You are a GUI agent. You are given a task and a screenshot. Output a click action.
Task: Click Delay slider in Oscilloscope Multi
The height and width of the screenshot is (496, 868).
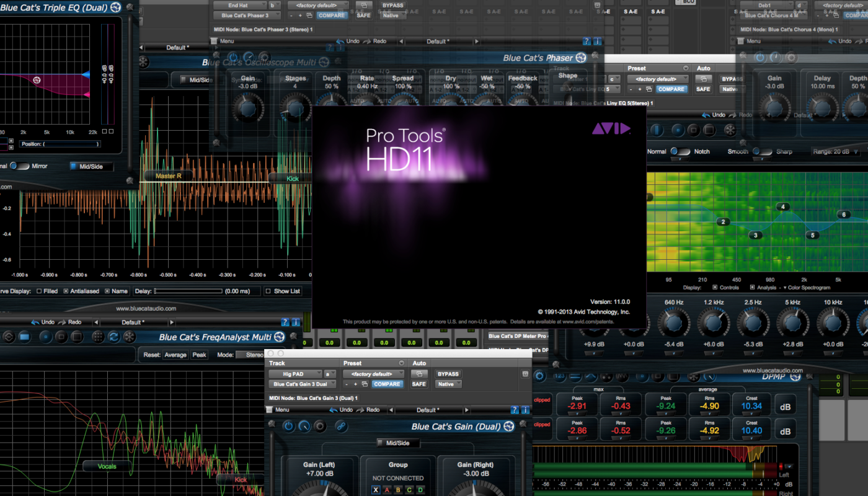[x=188, y=291]
